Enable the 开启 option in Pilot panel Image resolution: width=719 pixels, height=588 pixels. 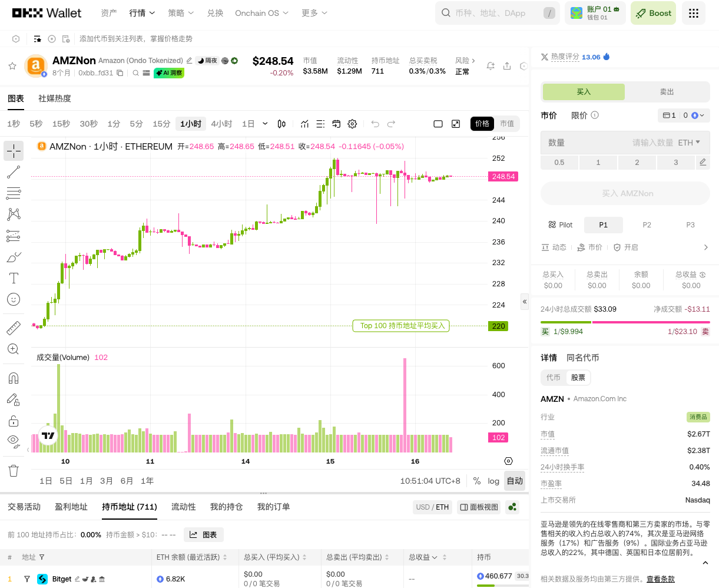631,247
